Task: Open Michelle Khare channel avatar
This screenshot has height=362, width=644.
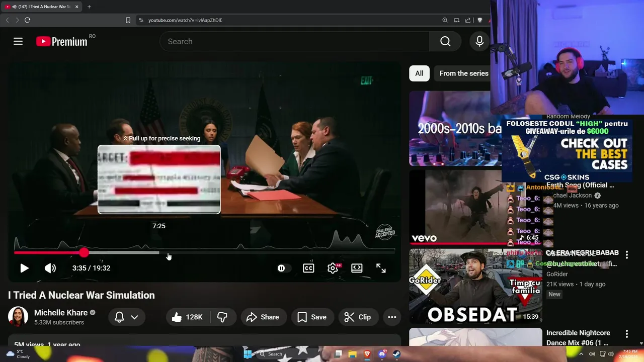Action: 18,317
